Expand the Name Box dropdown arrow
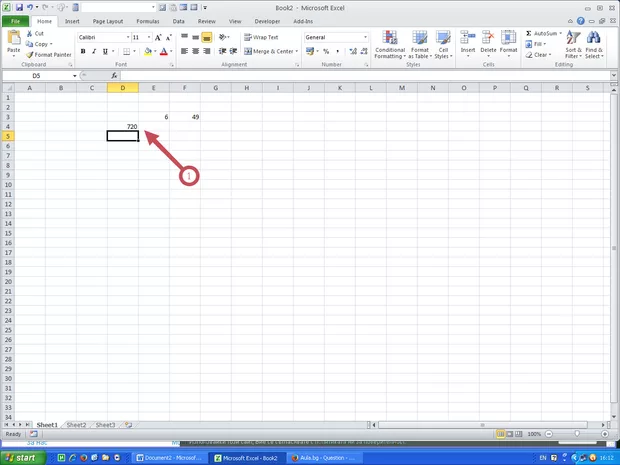Viewport: 620px width, 465px height. pos(74,76)
